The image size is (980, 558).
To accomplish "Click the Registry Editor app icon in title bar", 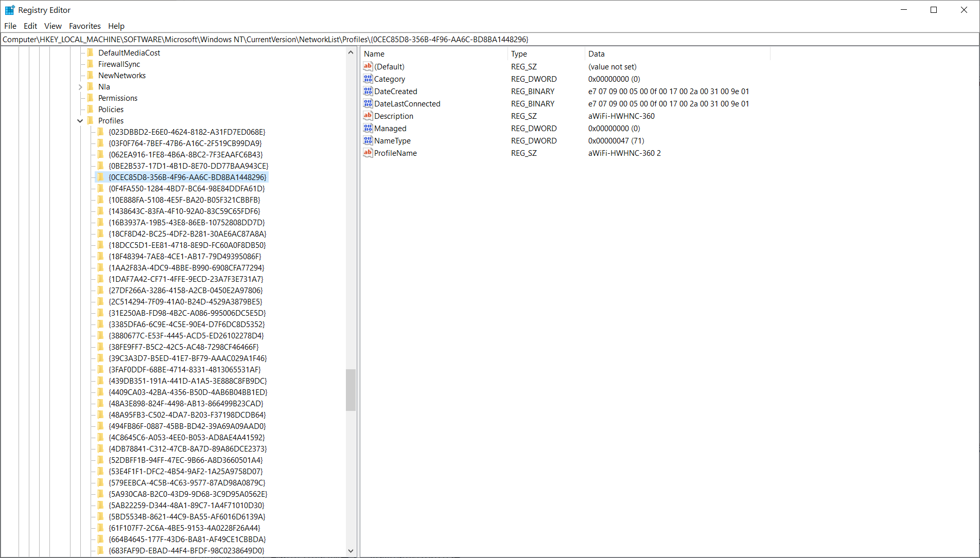I will 9,10.
